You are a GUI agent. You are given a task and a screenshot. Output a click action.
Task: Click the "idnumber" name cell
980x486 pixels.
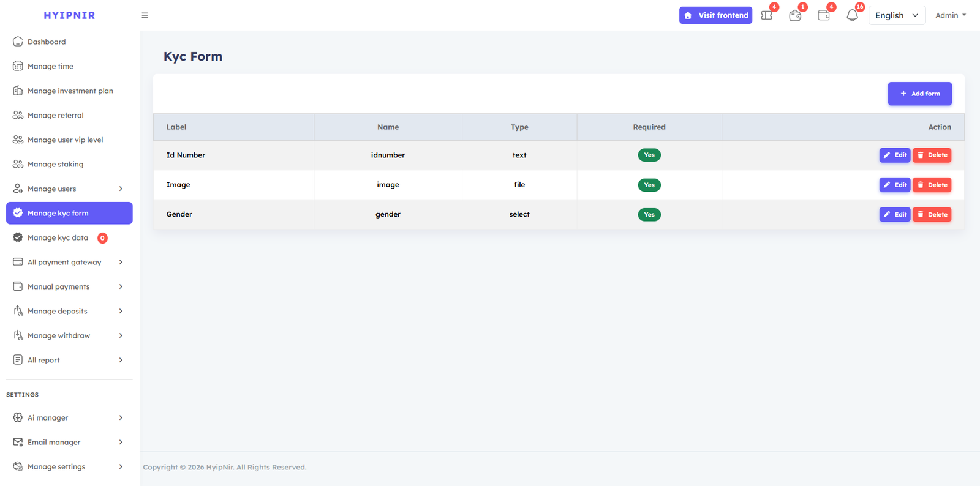pyautogui.click(x=388, y=155)
